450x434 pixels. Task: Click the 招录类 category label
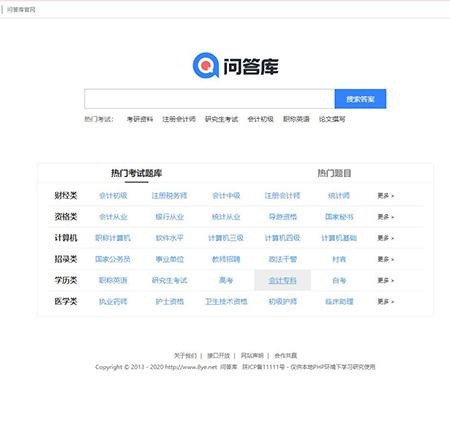(66, 259)
